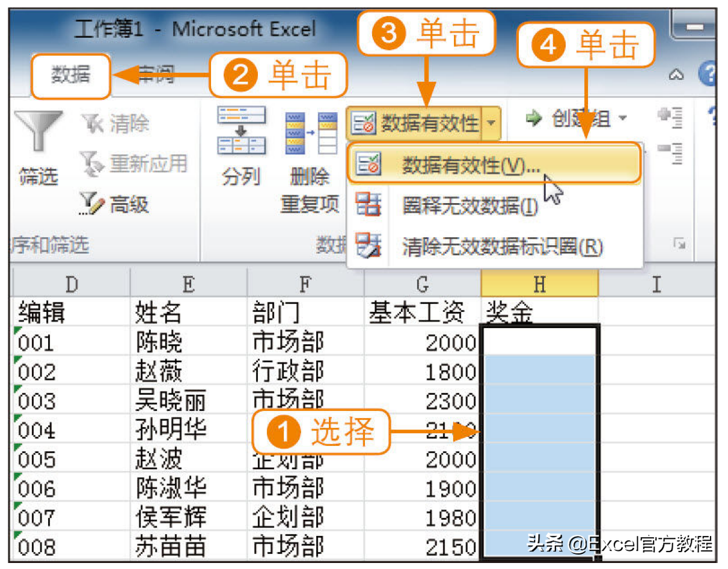Click the Data Validation ribbon button

tap(416, 124)
